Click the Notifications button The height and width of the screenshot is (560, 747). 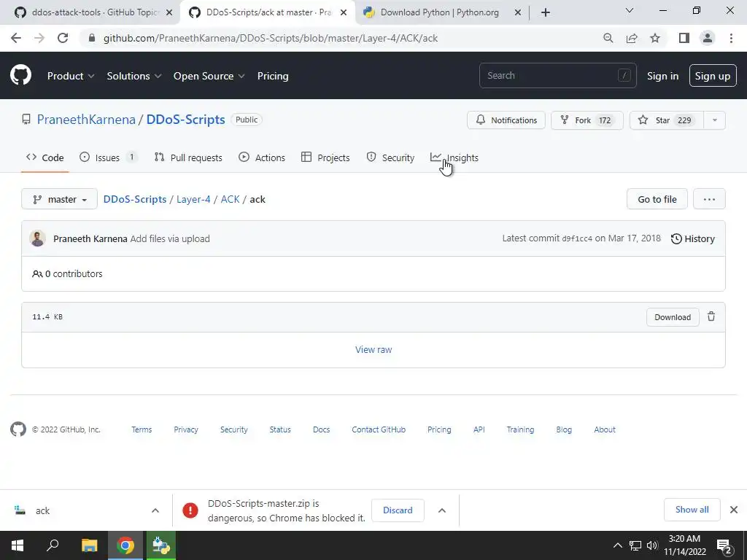[506, 120]
